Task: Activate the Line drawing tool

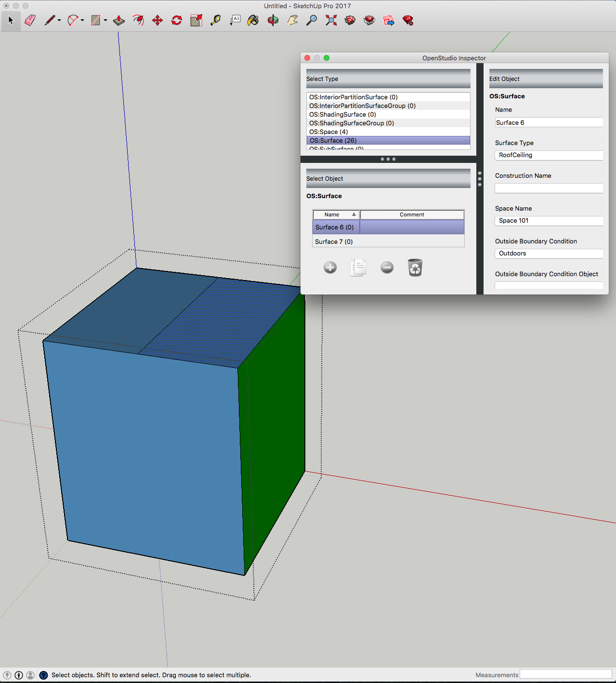Action: (x=49, y=20)
